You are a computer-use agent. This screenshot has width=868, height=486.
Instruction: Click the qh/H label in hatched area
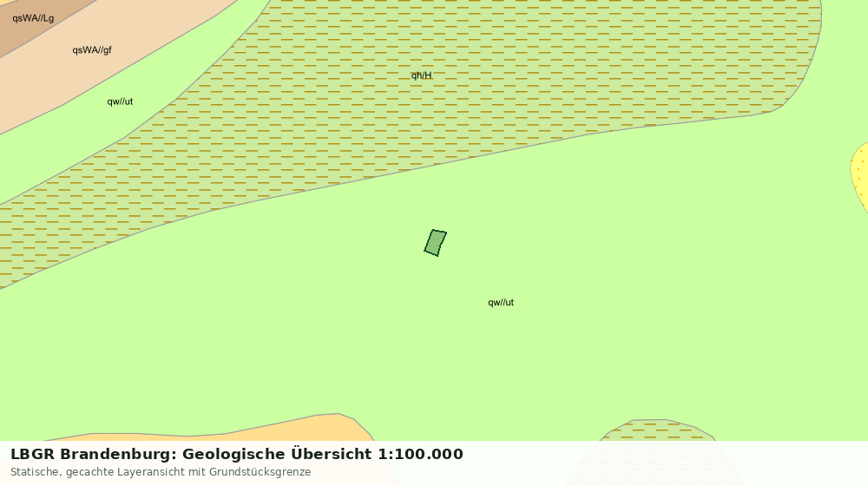click(x=421, y=76)
